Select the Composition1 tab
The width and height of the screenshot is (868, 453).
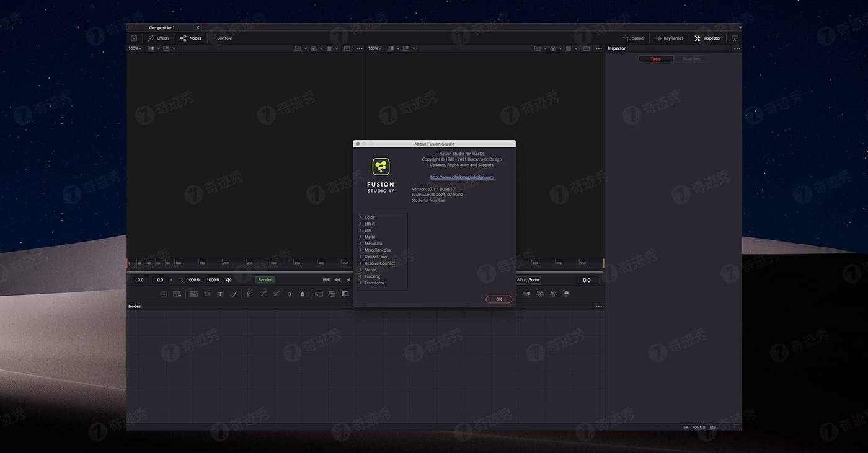coord(162,28)
